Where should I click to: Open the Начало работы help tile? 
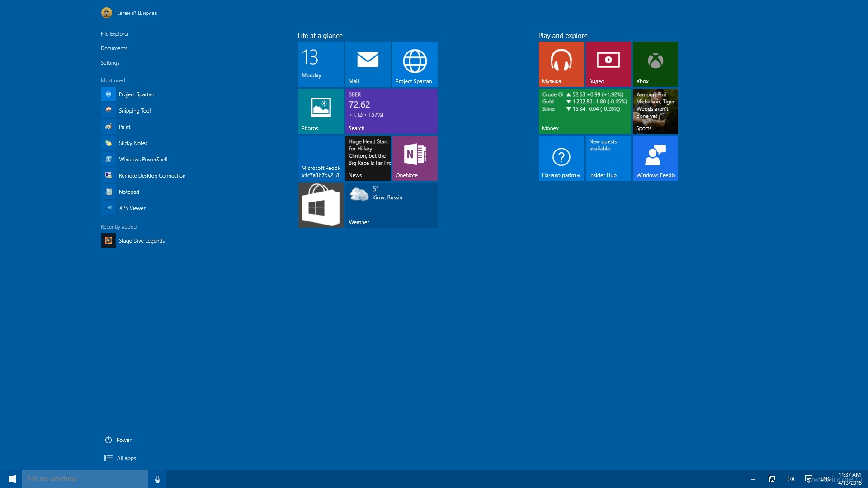561,158
